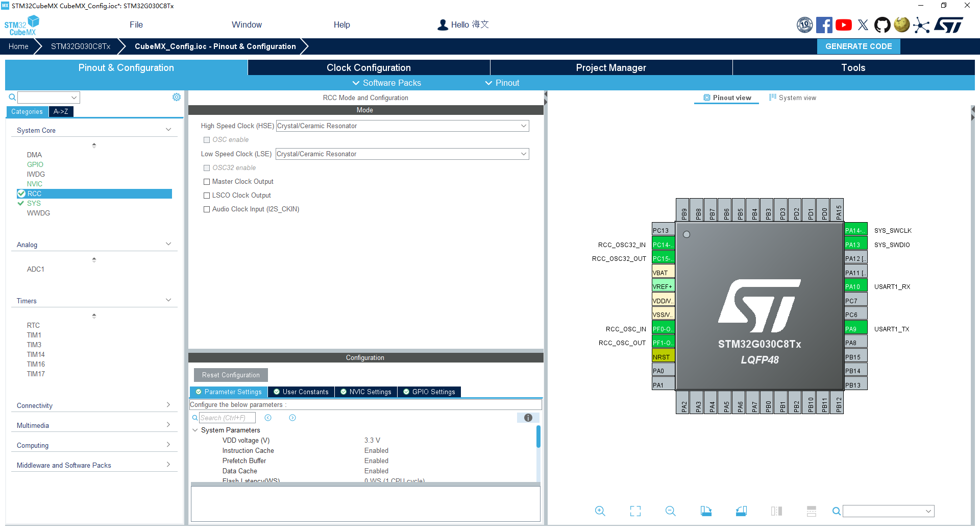The height and width of the screenshot is (531, 980).
Task: Open the Low Speed Clock (LSE) dropdown
Action: (x=402, y=154)
